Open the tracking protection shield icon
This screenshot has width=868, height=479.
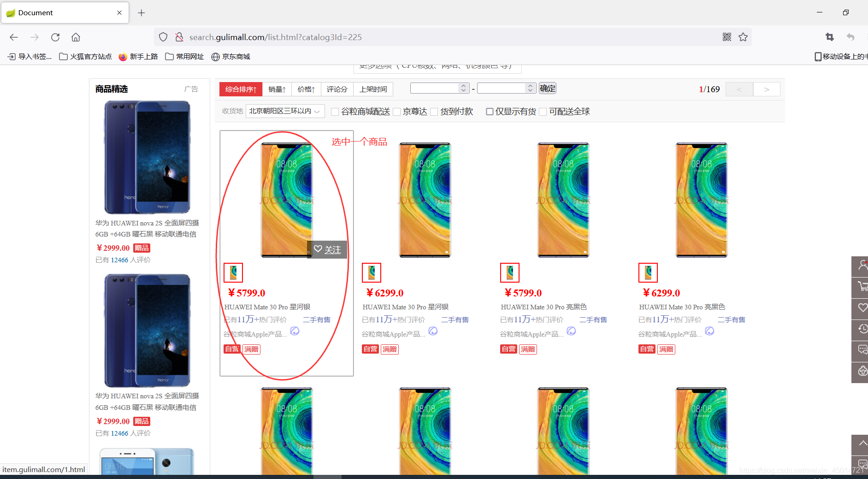coord(163,37)
